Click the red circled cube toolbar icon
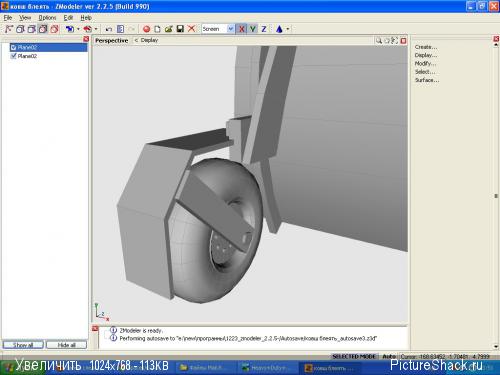 (x=54, y=29)
